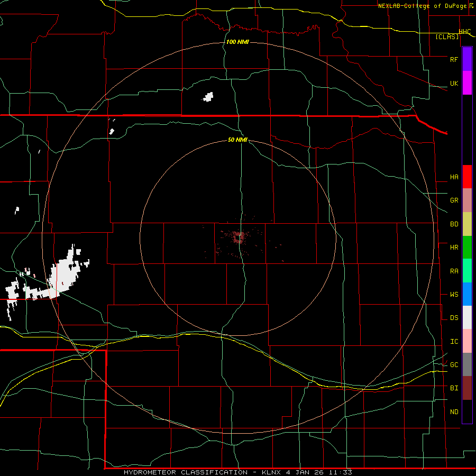476x476 pixels.
Task: Click the HR dark green legend block
Action: coord(467,247)
